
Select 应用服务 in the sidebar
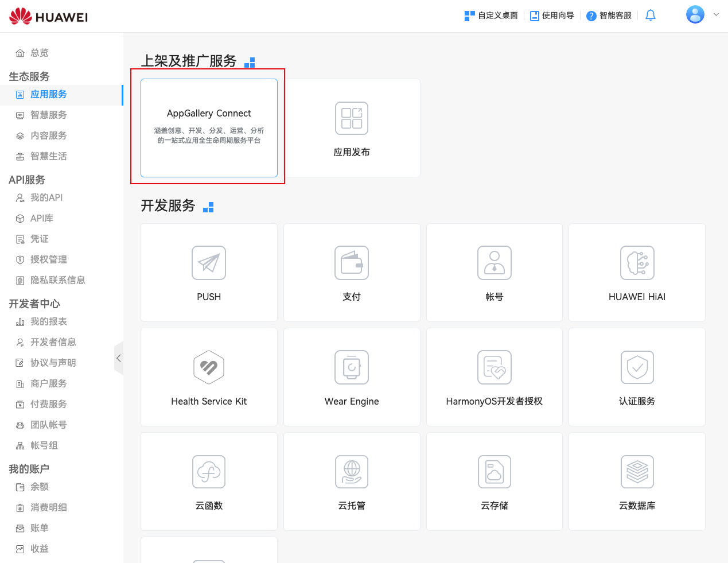coord(48,95)
